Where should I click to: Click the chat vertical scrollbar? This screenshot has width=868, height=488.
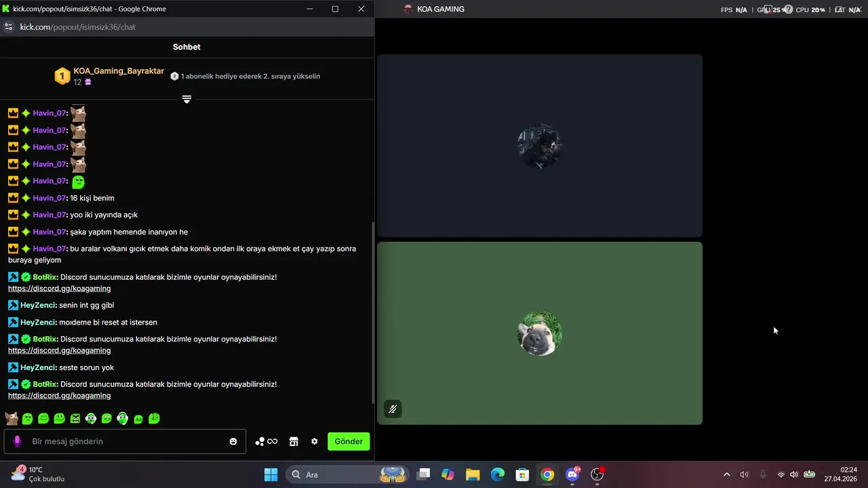point(372,312)
